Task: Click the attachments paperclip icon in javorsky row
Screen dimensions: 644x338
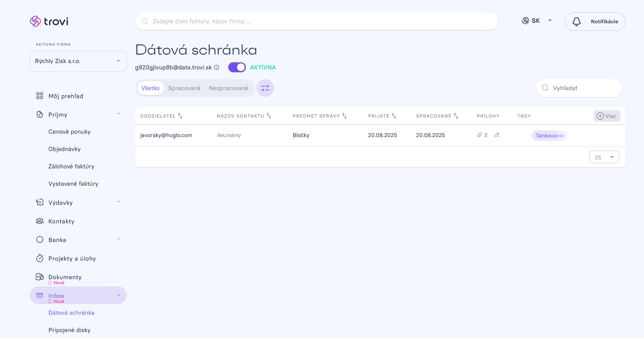Action: point(480,135)
